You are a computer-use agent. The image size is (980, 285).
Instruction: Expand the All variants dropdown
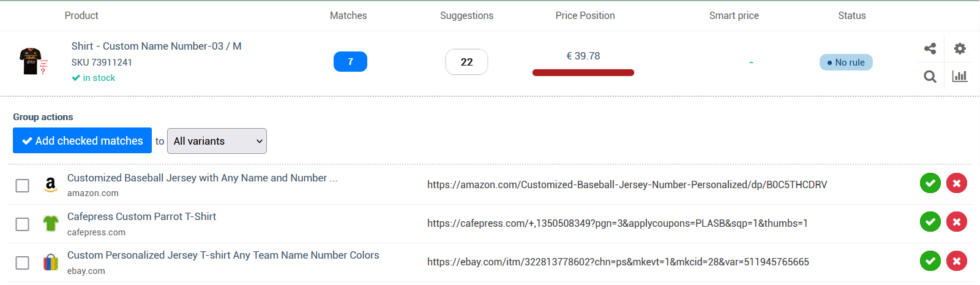217,141
